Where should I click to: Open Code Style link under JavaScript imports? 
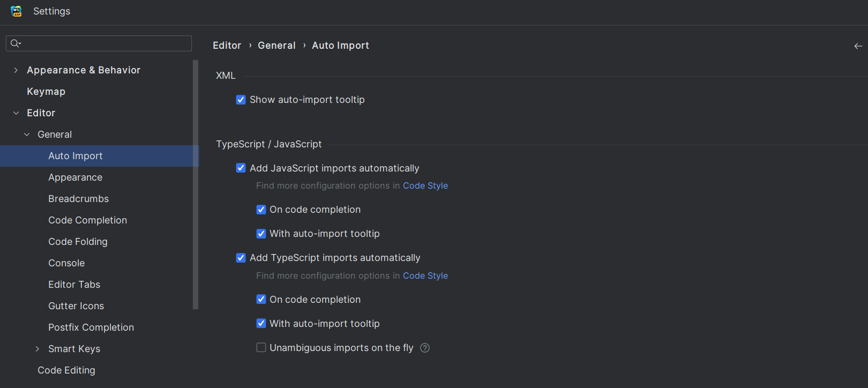tap(425, 185)
